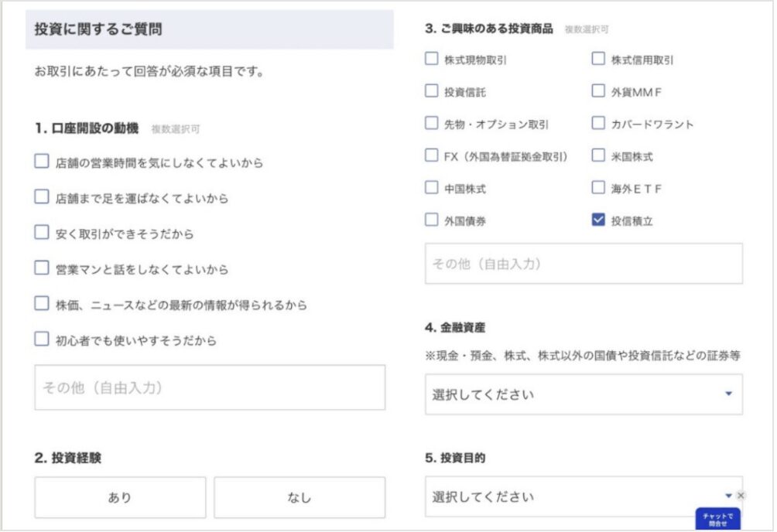Select the 株式信用取引 checkbox
The width and height of the screenshot is (777, 532).
(x=597, y=59)
